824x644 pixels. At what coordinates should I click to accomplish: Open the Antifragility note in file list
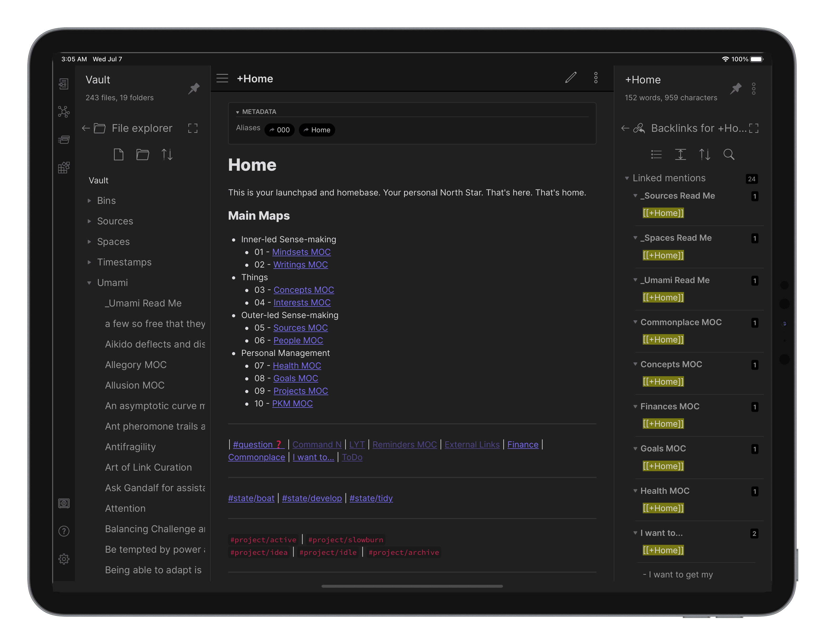click(x=130, y=447)
